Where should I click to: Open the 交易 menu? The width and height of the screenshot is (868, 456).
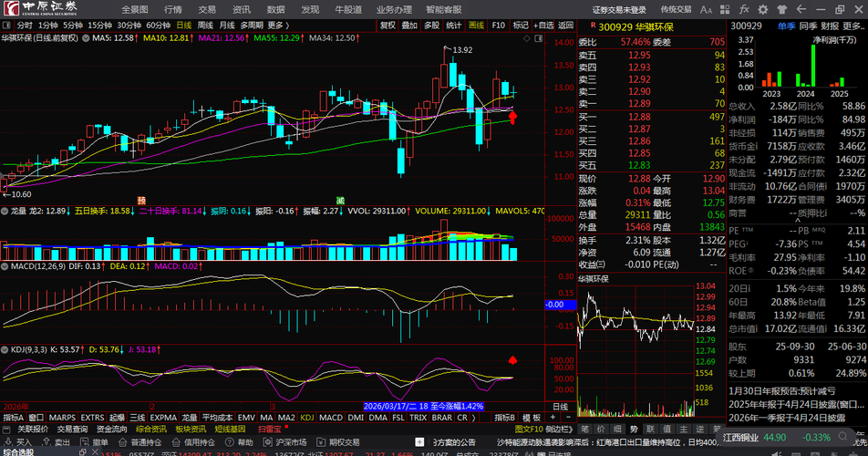(x=207, y=9)
